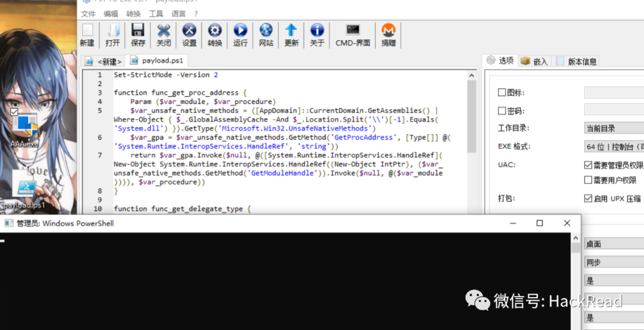
Task: Switch to the <新建> editor tab
Action: pos(103,61)
